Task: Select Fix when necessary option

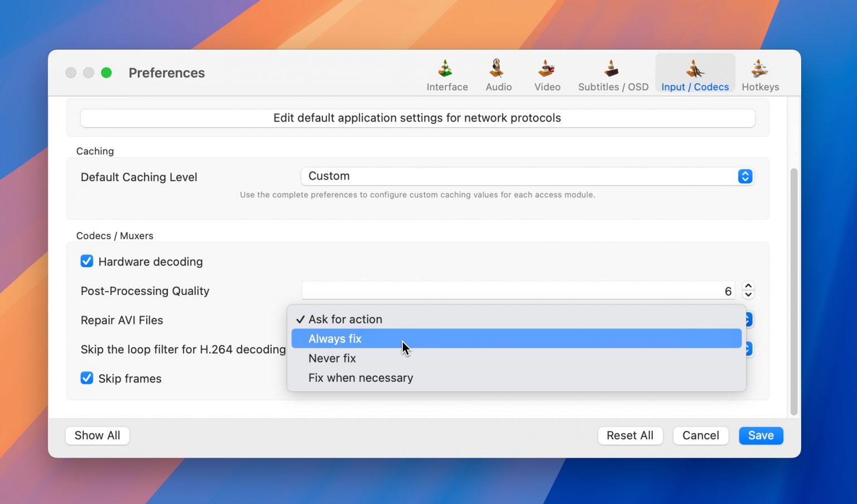Action: (x=360, y=377)
